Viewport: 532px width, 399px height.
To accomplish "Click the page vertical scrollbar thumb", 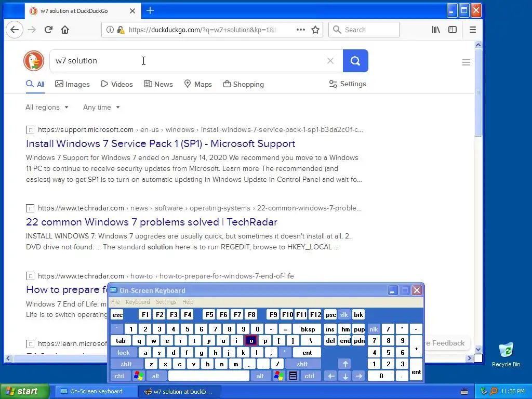I will (478, 92).
